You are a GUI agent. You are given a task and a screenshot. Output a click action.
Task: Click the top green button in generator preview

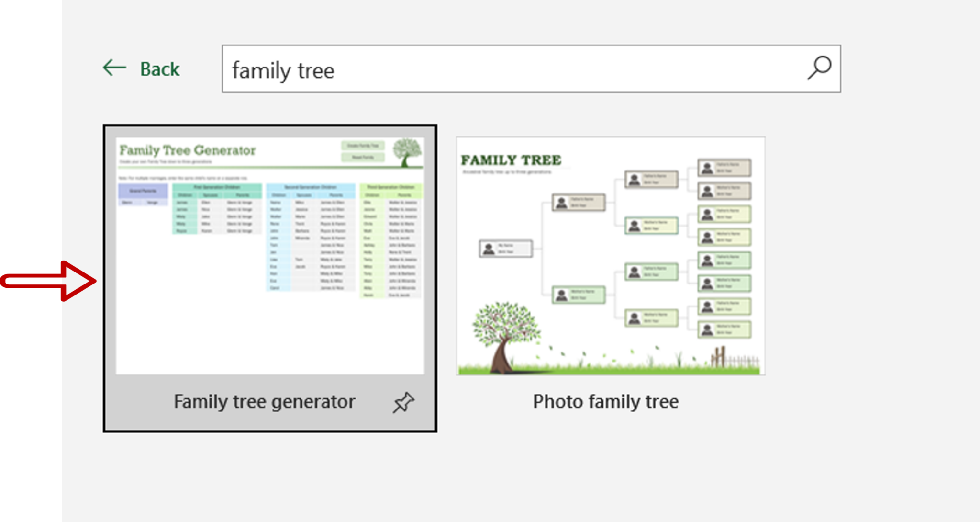(362, 146)
